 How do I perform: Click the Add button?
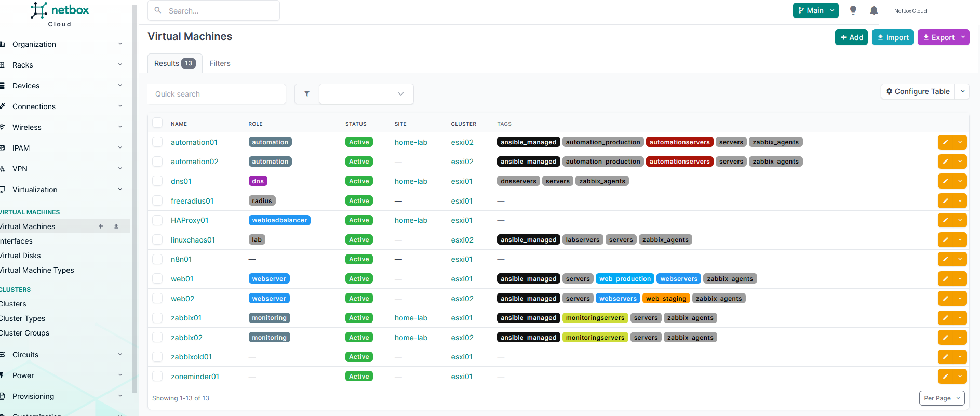(851, 37)
